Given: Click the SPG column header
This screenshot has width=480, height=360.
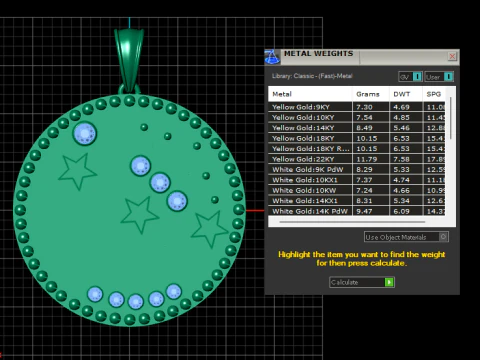Looking at the screenshot, I should coord(434,94).
